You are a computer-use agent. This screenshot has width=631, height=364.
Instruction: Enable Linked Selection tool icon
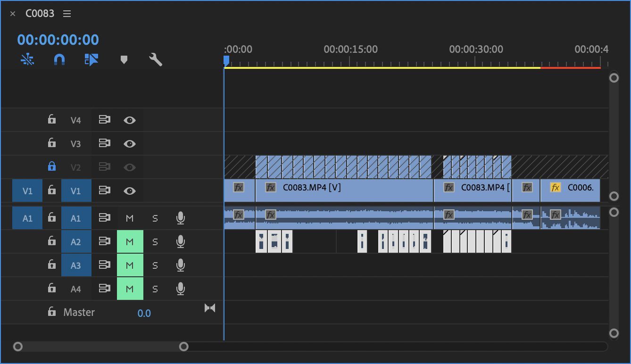click(x=91, y=59)
